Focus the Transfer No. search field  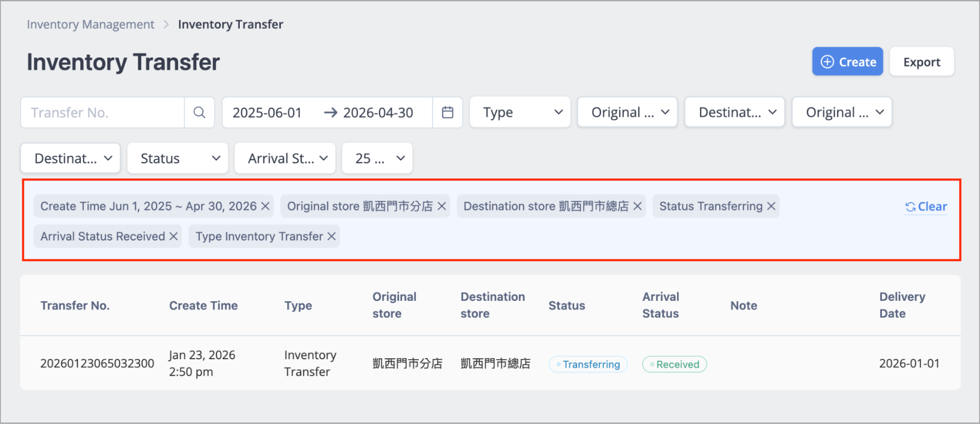coord(102,112)
